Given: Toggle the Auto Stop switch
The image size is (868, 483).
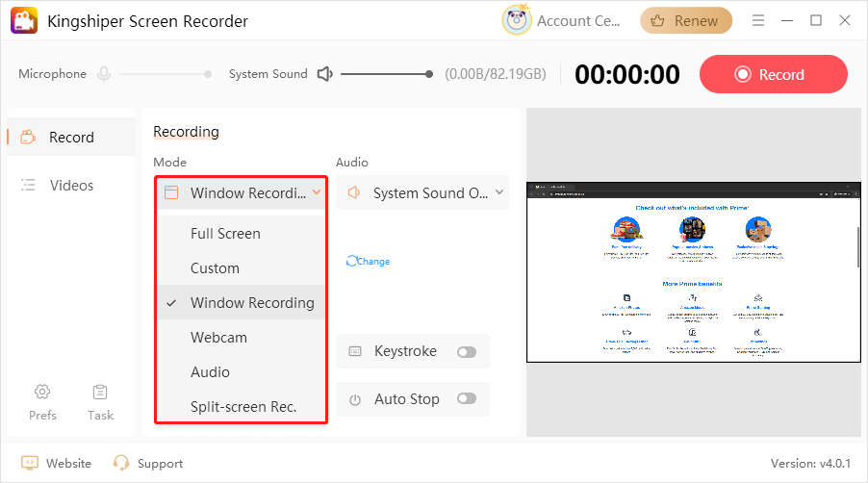Looking at the screenshot, I should (467, 398).
